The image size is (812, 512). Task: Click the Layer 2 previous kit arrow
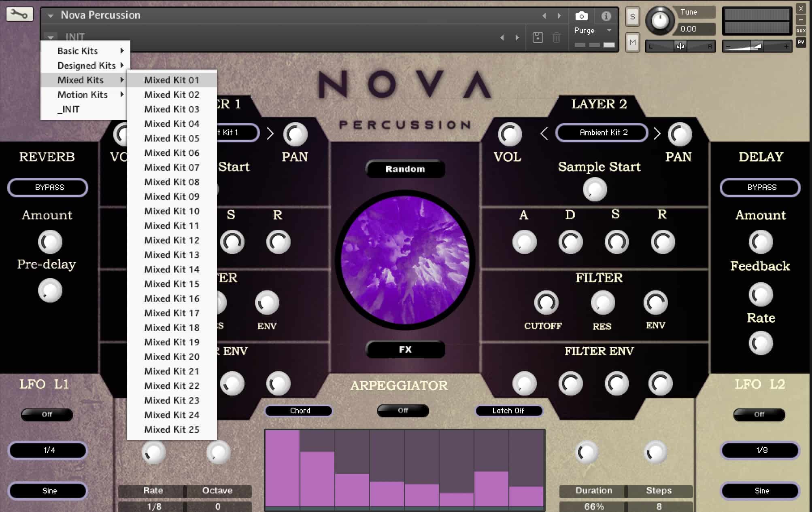[x=544, y=133]
